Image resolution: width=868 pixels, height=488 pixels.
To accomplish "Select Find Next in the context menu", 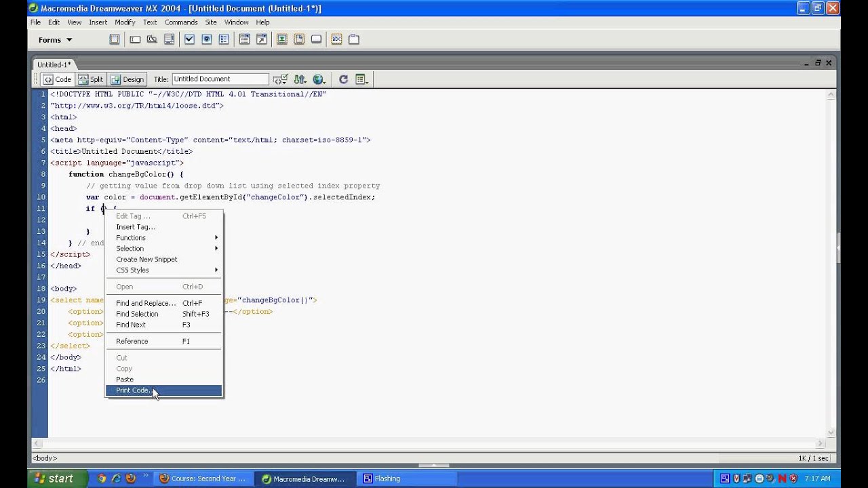I will pyautogui.click(x=164, y=325).
